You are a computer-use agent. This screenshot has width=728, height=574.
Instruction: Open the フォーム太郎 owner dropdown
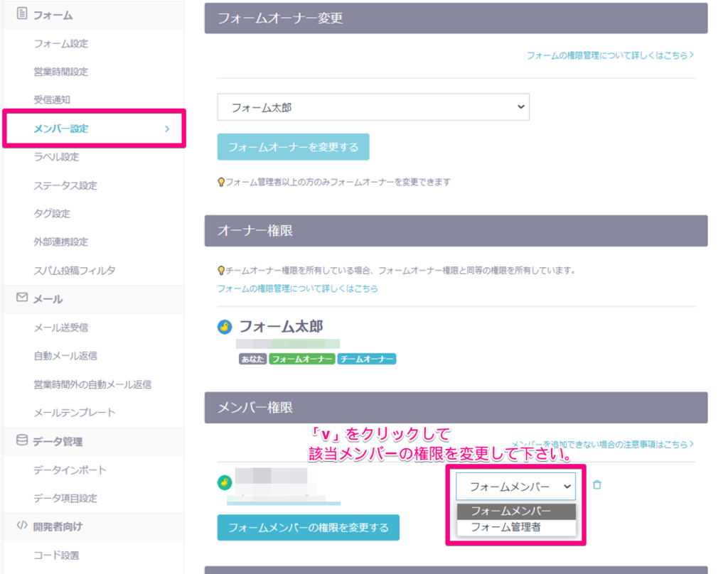pyautogui.click(x=373, y=107)
